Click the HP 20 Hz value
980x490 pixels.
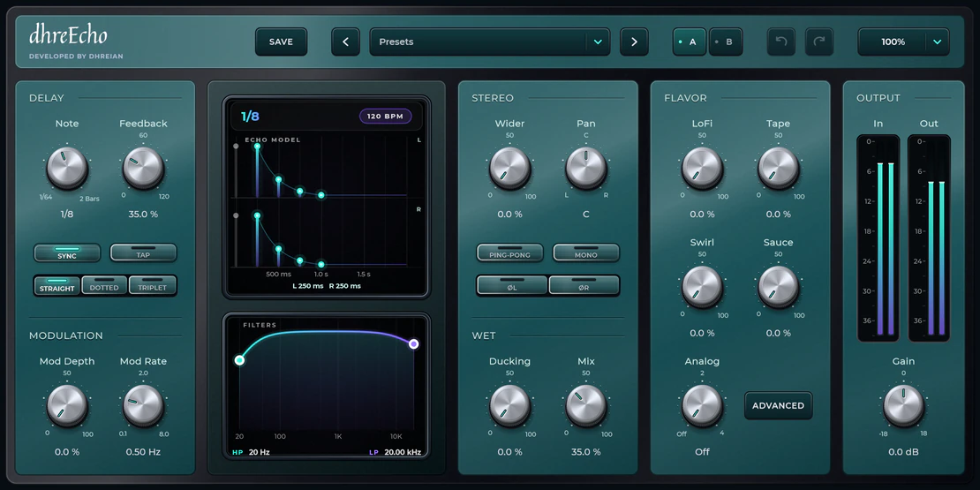[251, 452]
